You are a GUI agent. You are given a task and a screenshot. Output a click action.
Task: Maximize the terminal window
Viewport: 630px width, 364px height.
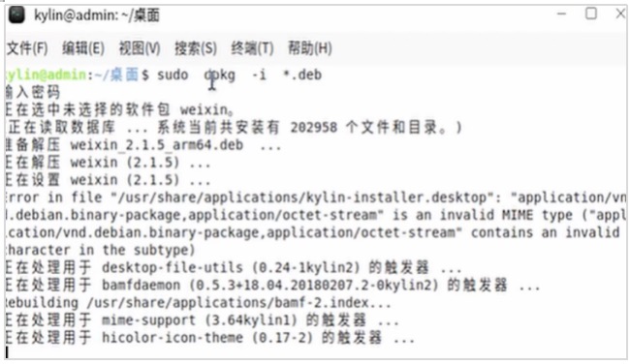click(x=591, y=14)
